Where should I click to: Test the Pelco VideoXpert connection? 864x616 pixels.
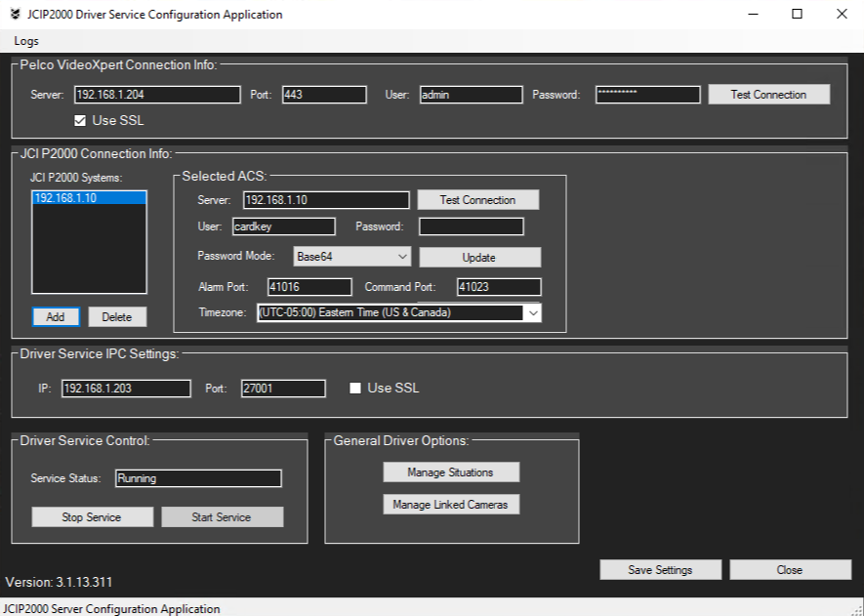[x=770, y=94]
